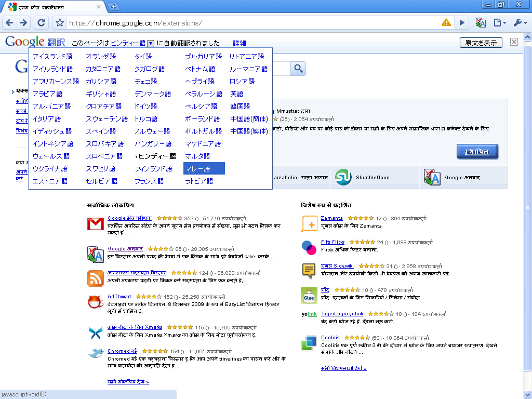Click the Xmarks blue X icon

(x=96, y=333)
